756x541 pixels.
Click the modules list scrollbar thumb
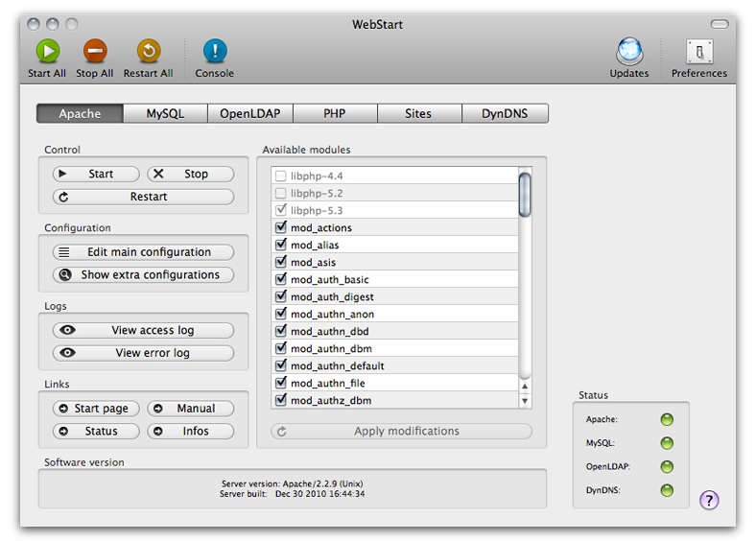[x=525, y=195]
